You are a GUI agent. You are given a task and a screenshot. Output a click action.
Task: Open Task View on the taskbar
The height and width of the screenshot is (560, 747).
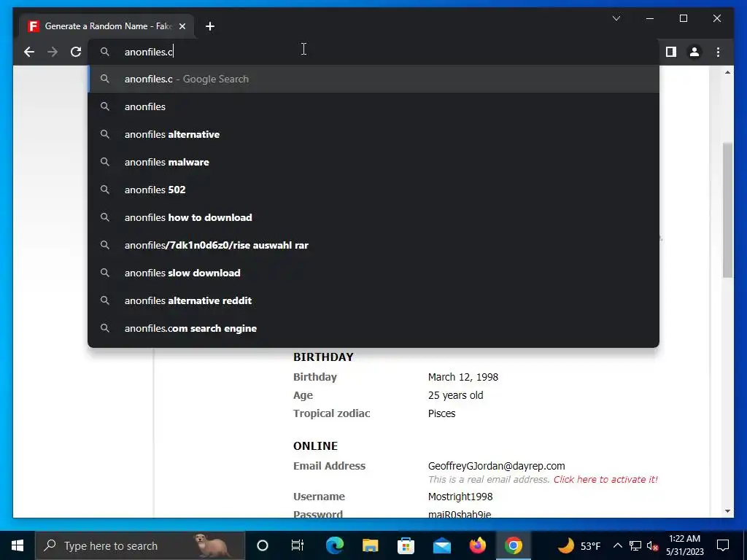point(298,545)
